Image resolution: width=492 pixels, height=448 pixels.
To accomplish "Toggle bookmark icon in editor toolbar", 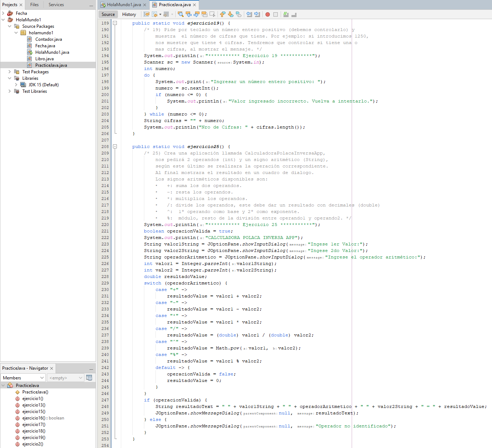I will click(238, 14).
